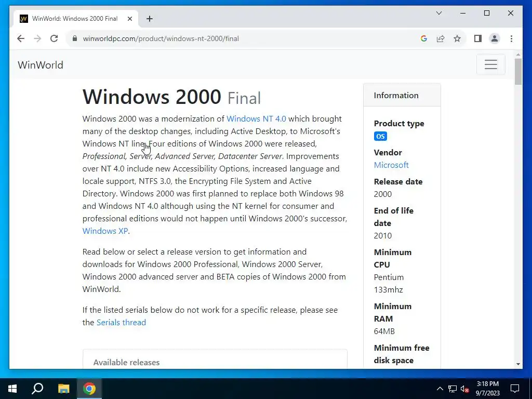Click the Release date value 2000
Image resolution: width=532 pixels, height=399 pixels.
click(383, 194)
